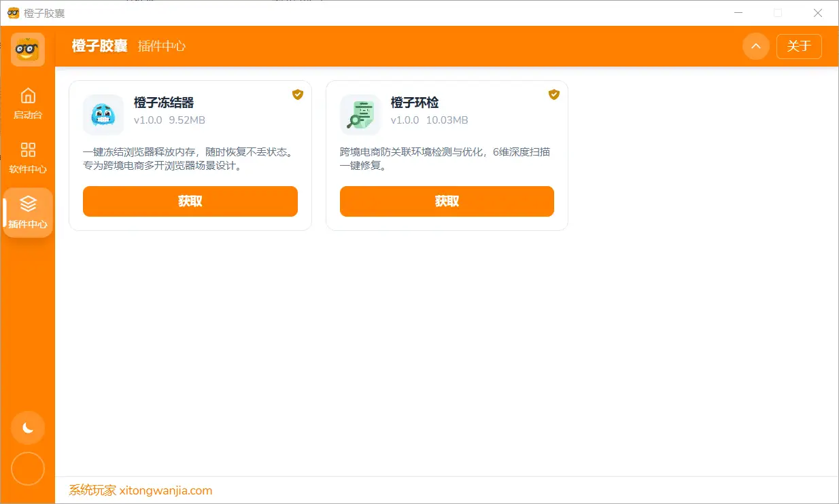Select the 插件中心 sidebar tab
This screenshot has width=839, height=504.
[x=28, y=212]
